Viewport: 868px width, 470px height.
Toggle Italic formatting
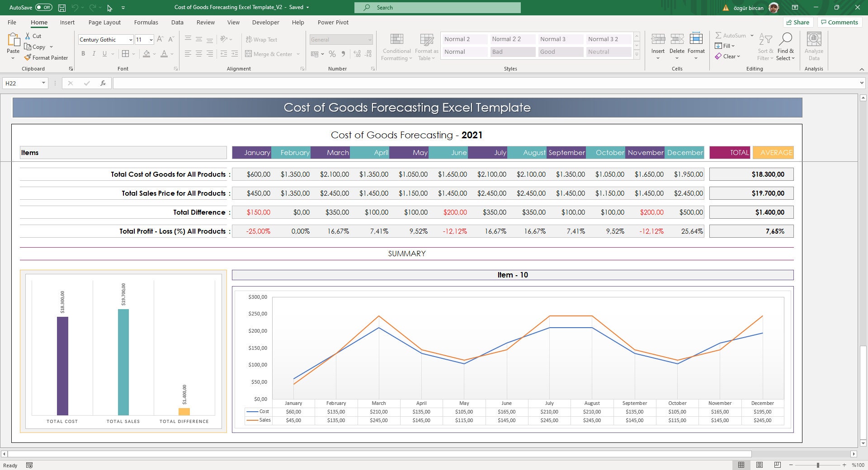point(94,53)
